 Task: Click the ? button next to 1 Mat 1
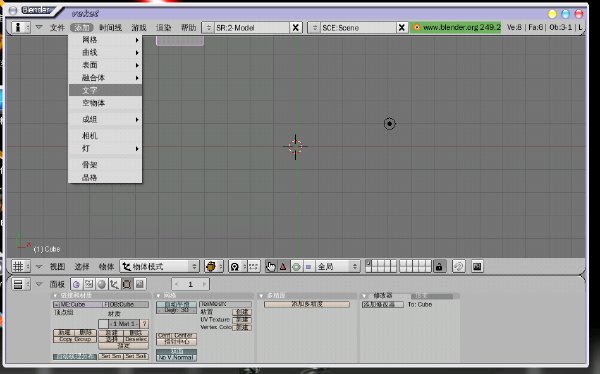click(x=144, y=324)
